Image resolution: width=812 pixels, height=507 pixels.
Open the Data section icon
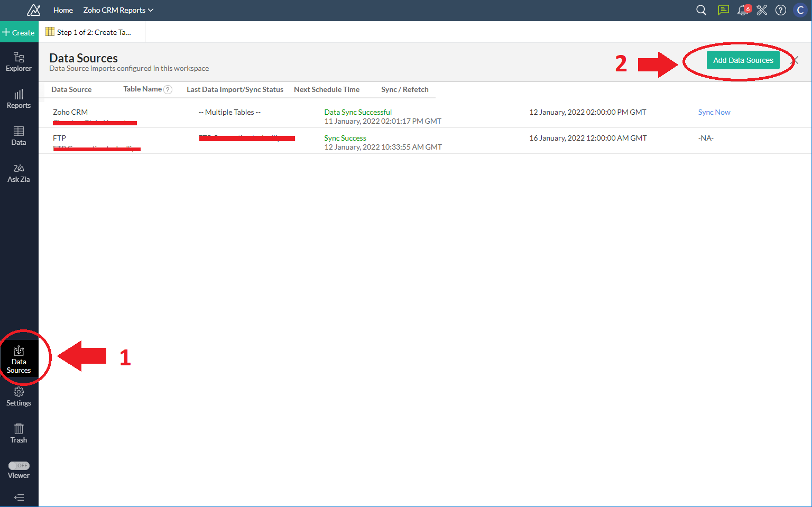coord(19,135)
